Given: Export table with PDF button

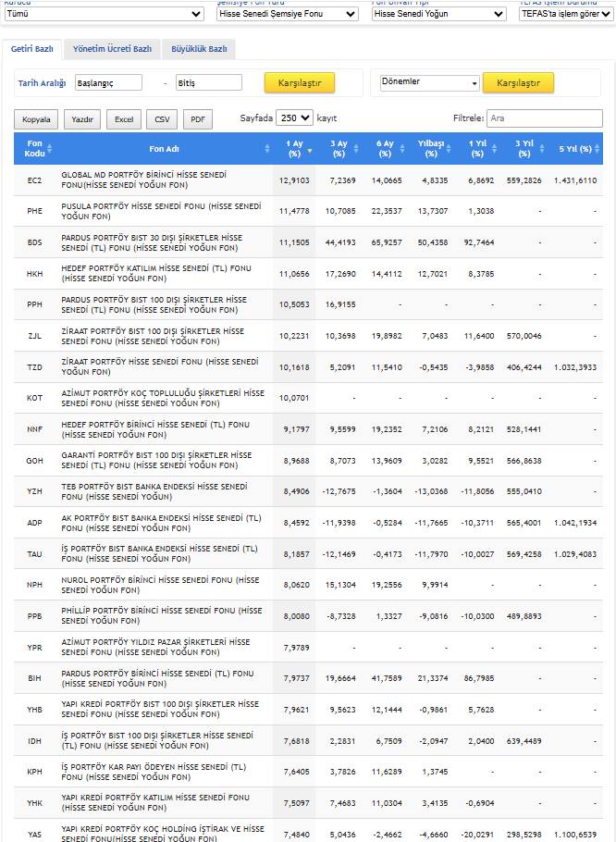Looking at the screenshot, I should point(198,119).
